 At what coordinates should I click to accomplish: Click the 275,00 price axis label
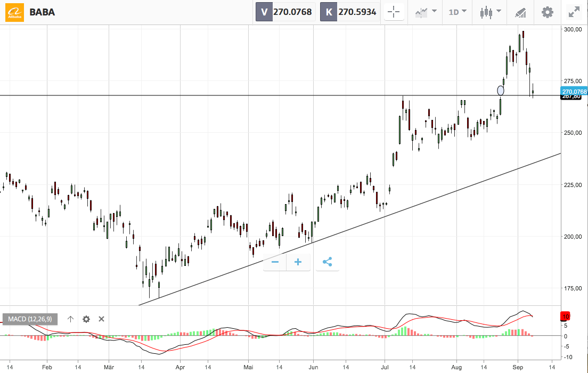[573, 81]
